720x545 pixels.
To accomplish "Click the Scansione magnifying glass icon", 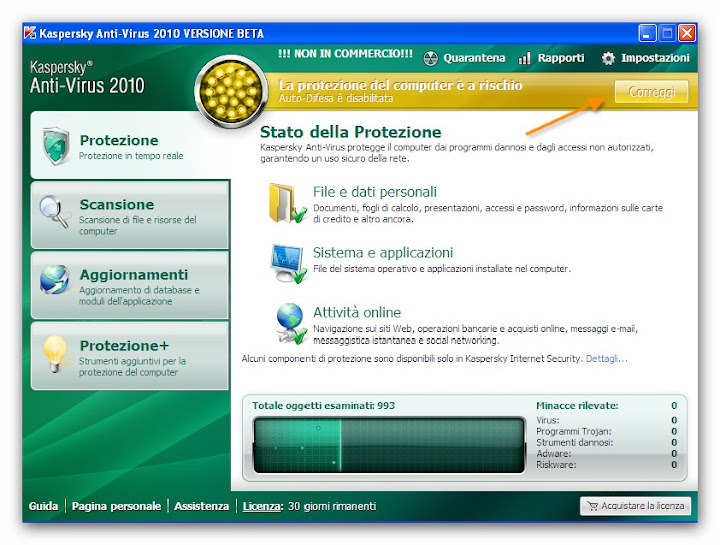I will pos(53,211).
